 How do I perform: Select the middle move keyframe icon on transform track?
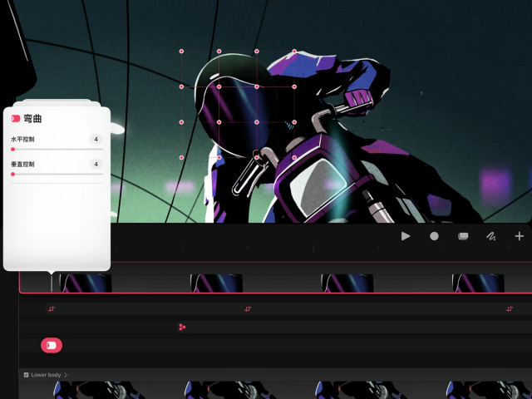248,308
